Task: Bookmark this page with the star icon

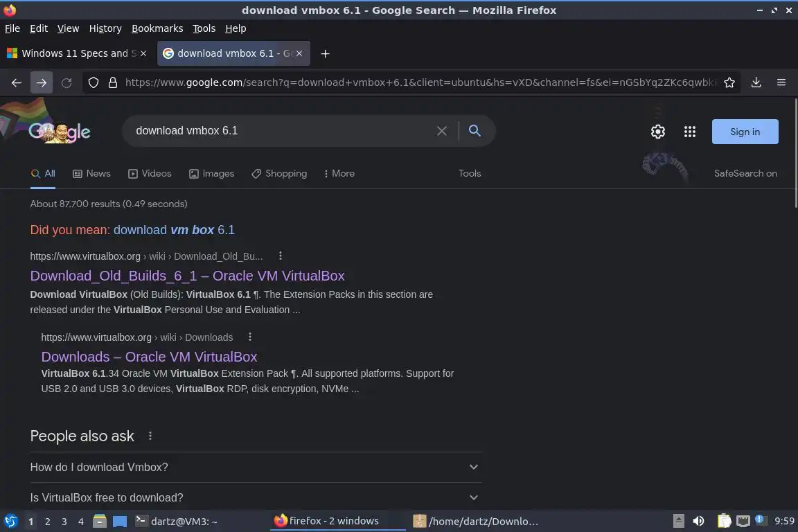Action: [729, 82]
